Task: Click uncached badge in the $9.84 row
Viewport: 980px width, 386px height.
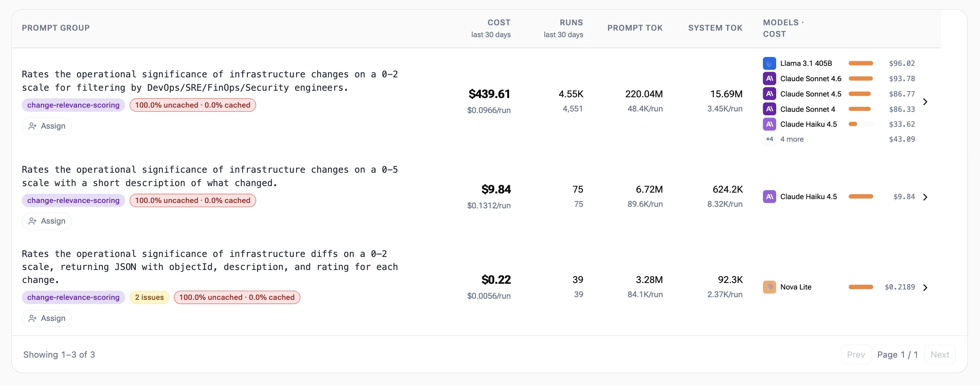Action: (193, 200)
